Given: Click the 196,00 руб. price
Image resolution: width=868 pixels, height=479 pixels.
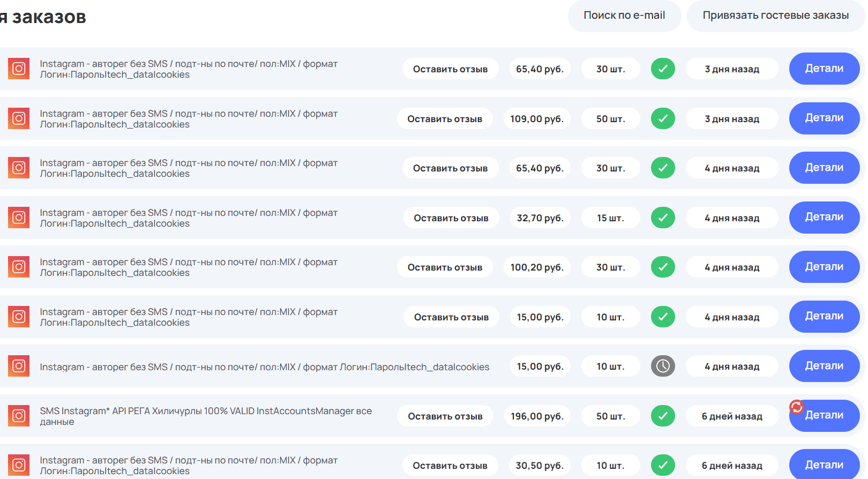Looking at the screenshot, I should pos(537,416).
